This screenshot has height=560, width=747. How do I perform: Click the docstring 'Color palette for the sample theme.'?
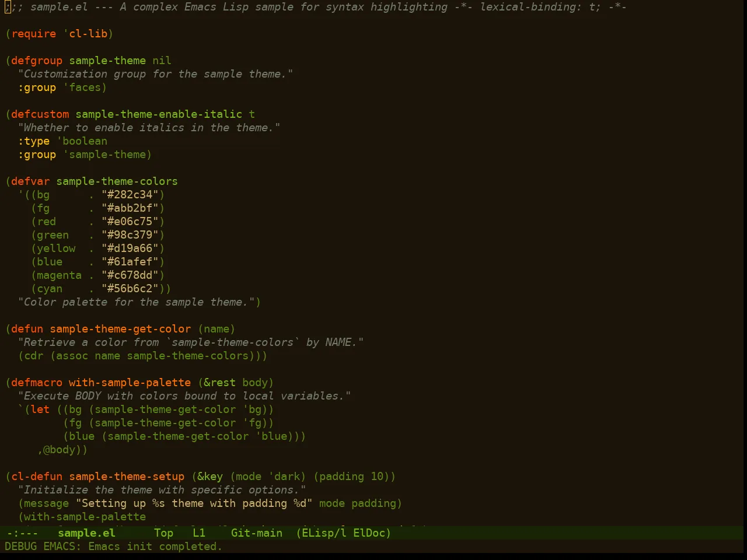[136, 302]
